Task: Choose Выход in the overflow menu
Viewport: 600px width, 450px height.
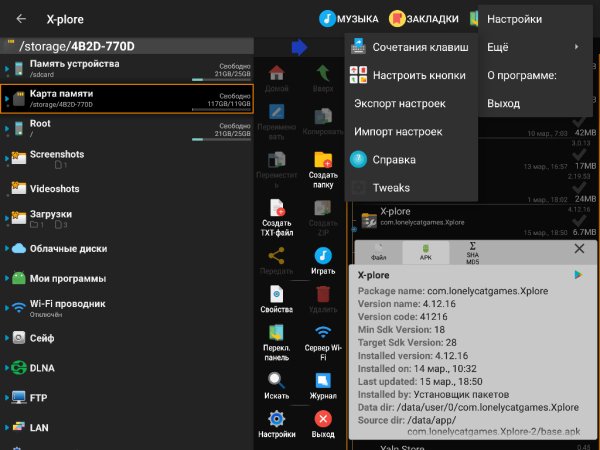Action: pyautogui.click(x=535, y=103)
